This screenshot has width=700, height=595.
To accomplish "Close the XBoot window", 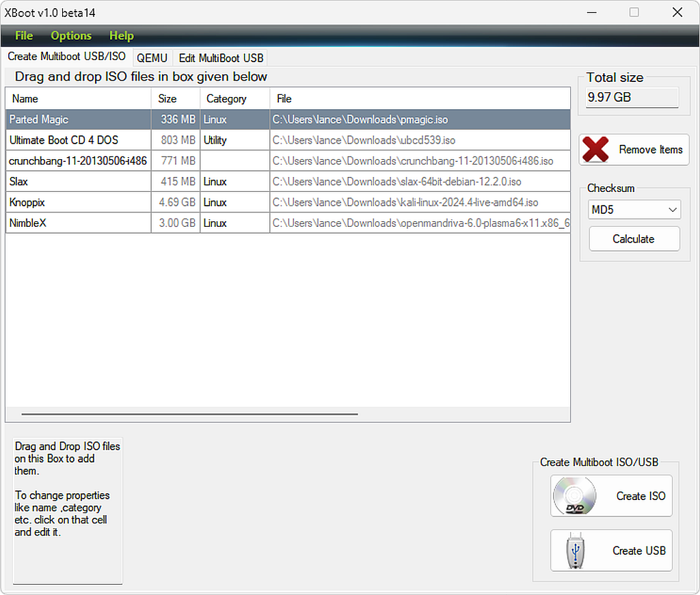I will pos(677,12).
